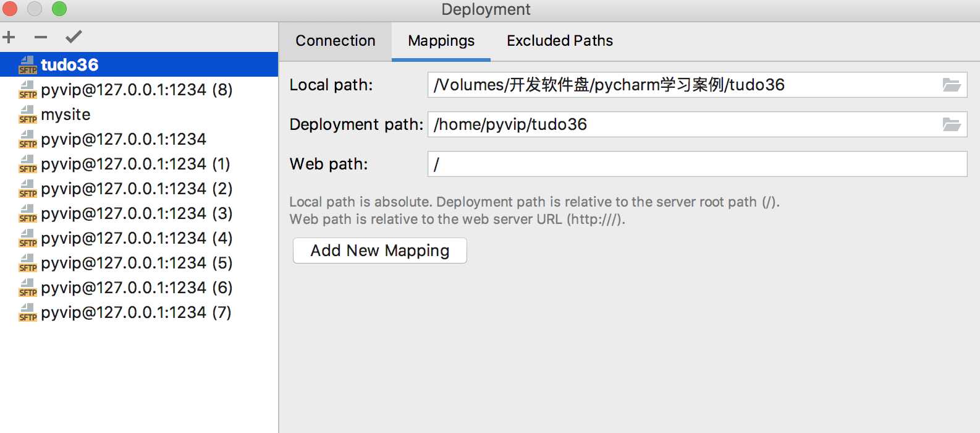Click the 'Web path:' label
The image size is (980, 433).
329,164
